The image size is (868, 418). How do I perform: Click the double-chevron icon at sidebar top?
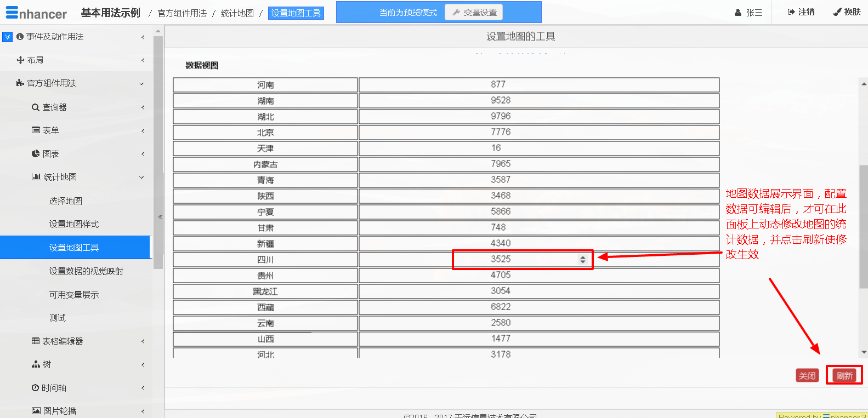pyautogui.click(x=7, y=37)
